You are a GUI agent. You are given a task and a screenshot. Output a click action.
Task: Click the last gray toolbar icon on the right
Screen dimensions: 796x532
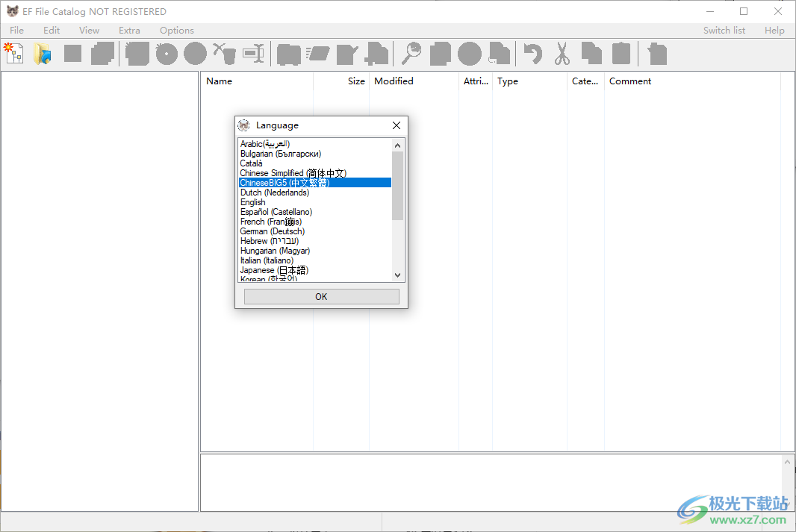coord(657,54)
